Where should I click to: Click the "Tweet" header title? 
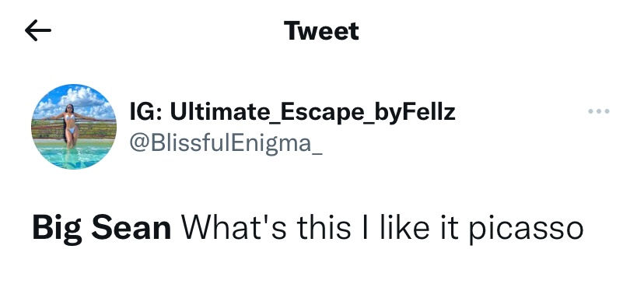(321, 31)
